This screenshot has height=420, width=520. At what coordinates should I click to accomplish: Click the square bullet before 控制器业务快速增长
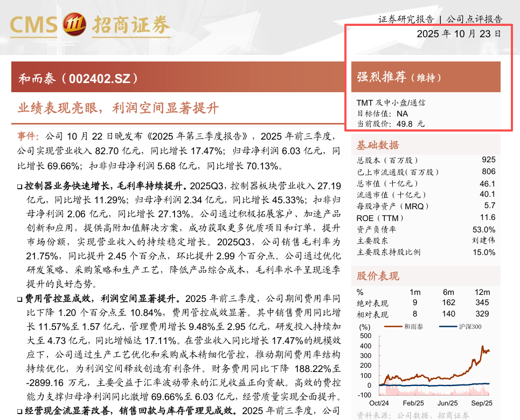tap(20, 187)
